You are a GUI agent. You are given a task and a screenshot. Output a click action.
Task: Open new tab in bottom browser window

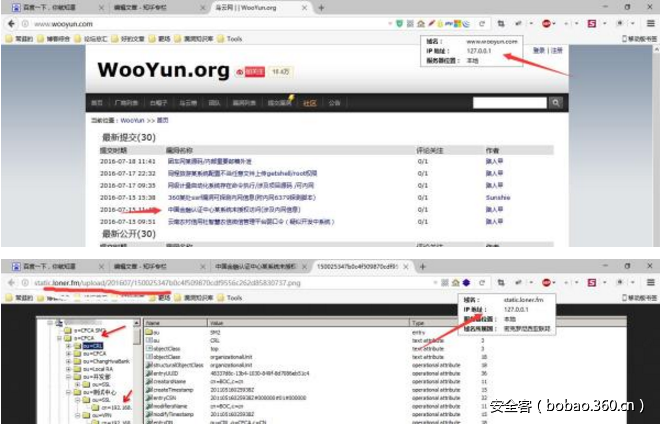click(x=423, y=268)
